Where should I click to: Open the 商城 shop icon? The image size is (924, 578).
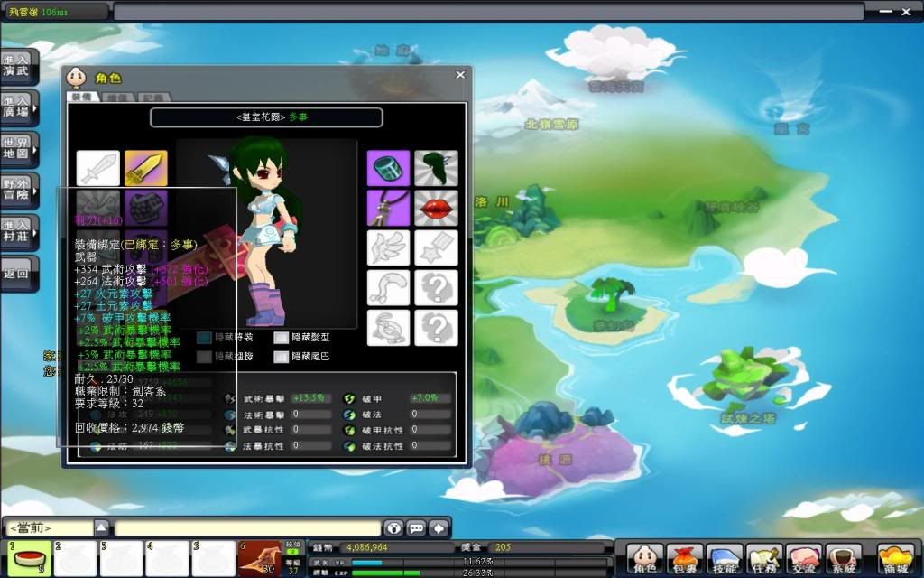pyautogui.click(x=895, y=558)
